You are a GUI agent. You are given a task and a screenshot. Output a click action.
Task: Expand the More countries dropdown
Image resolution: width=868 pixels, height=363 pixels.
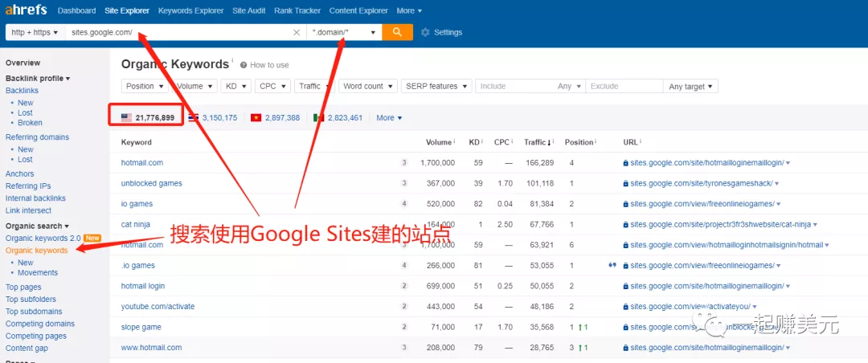coord(389,117)
